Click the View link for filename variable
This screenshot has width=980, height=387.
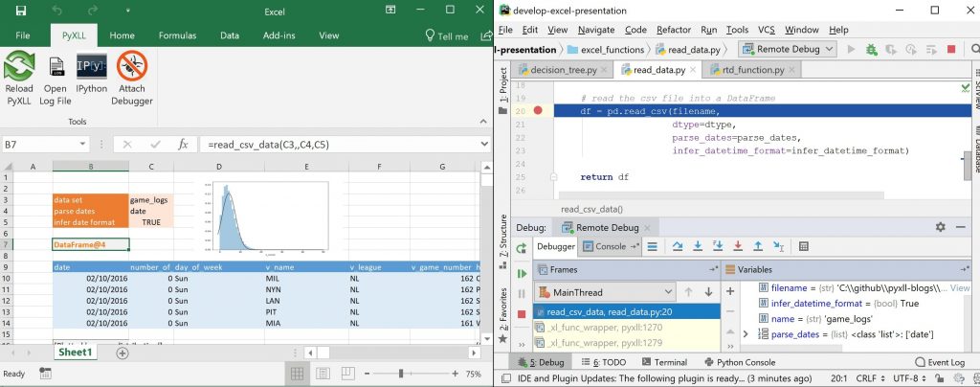click(x=959, y=288)
